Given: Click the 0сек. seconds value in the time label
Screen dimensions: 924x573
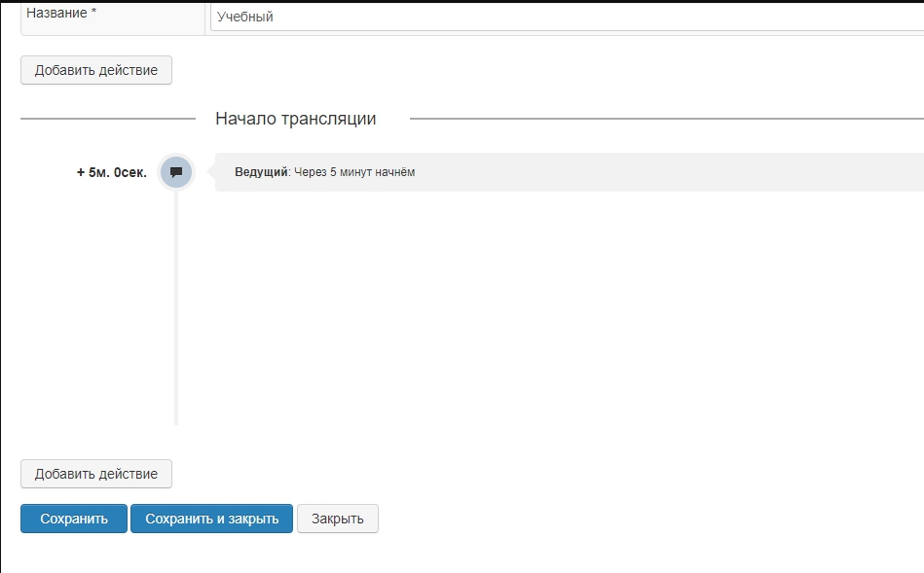Looking at the screenshot, I should [x=130, y=173].
